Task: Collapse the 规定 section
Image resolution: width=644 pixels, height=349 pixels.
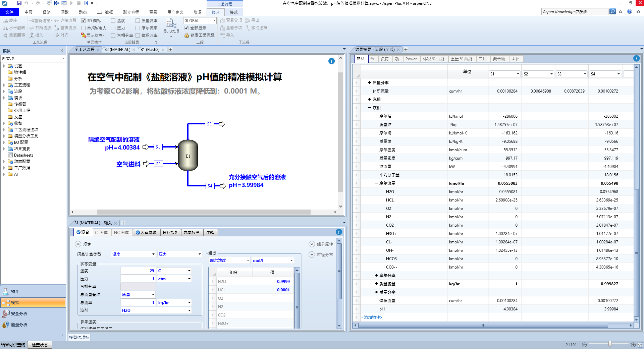Action: [78, 244]
